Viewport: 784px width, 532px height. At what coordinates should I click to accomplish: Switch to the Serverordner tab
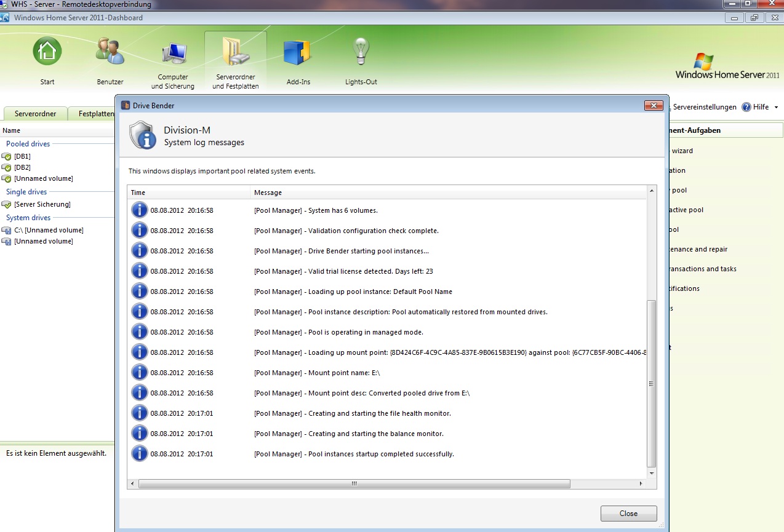(36, 114)
